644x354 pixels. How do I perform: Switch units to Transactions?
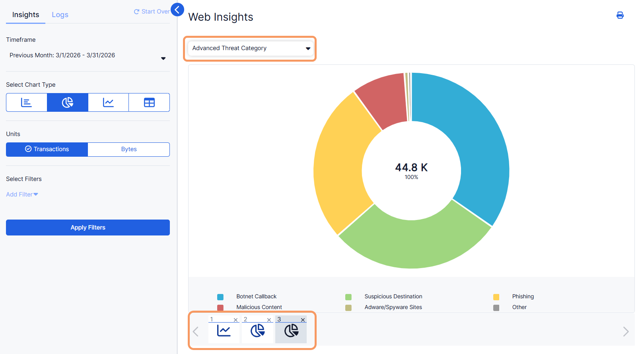pyautogui.click(x=47, y=149)
